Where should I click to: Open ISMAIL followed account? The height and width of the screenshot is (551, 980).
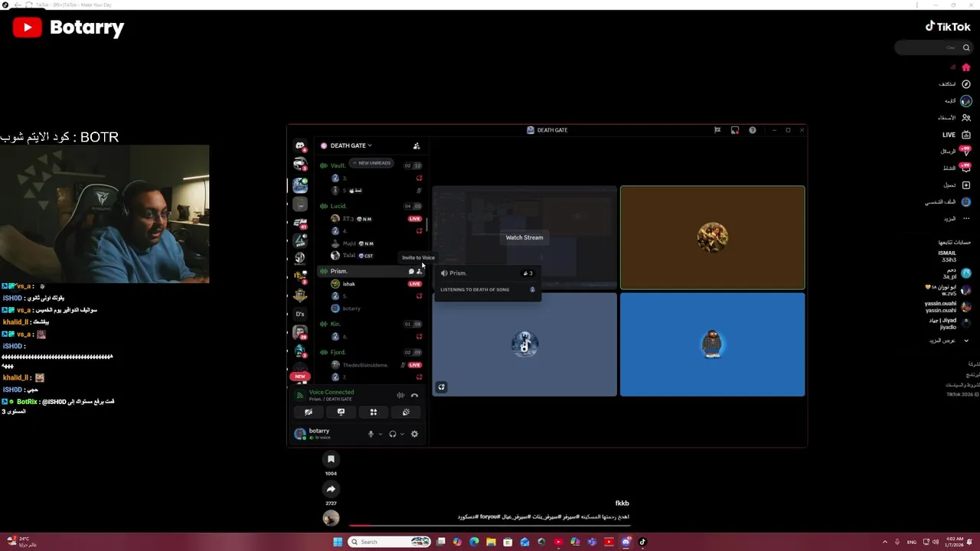tap(947, 256)
